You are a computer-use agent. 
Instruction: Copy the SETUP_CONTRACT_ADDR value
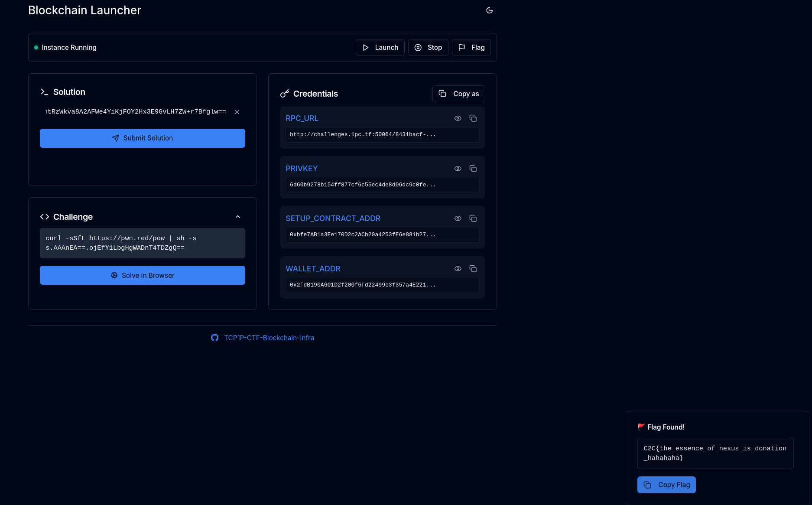point(473,218)
